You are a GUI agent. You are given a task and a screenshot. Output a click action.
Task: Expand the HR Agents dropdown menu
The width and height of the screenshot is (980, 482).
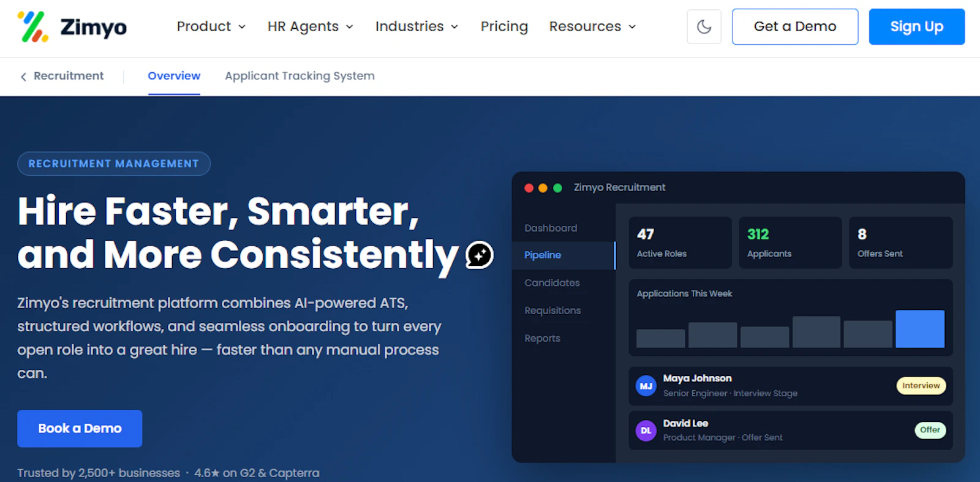pyautogui.click(x=310, y=26)
